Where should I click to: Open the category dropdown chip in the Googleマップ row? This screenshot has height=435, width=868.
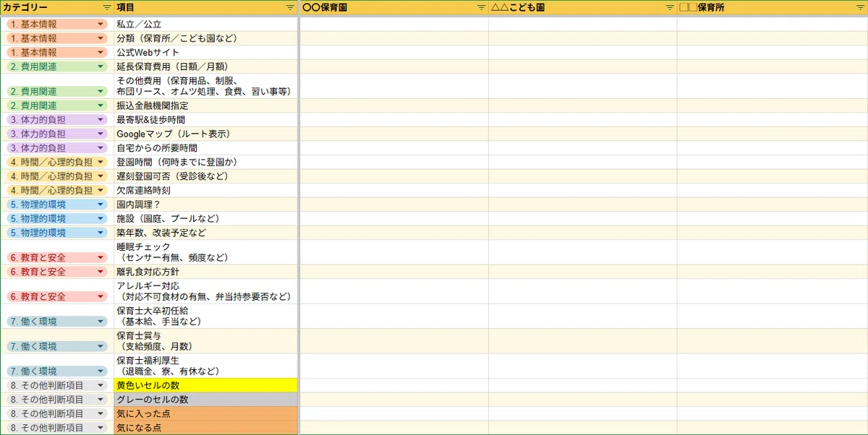click(57, 134)
